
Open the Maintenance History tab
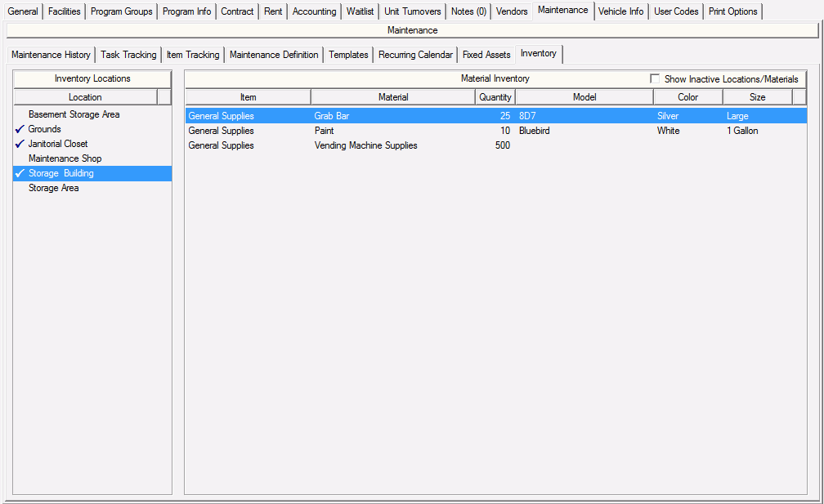51,55
